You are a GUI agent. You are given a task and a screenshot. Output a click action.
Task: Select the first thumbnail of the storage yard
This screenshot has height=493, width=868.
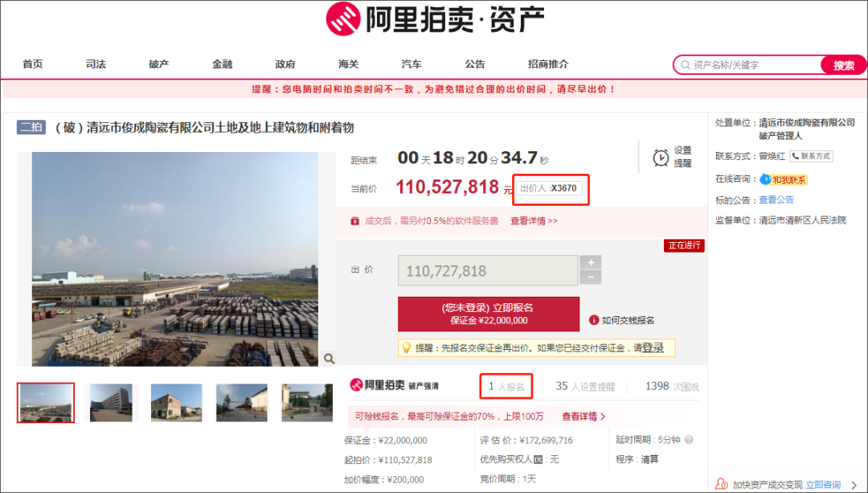[x=45, y=403]
